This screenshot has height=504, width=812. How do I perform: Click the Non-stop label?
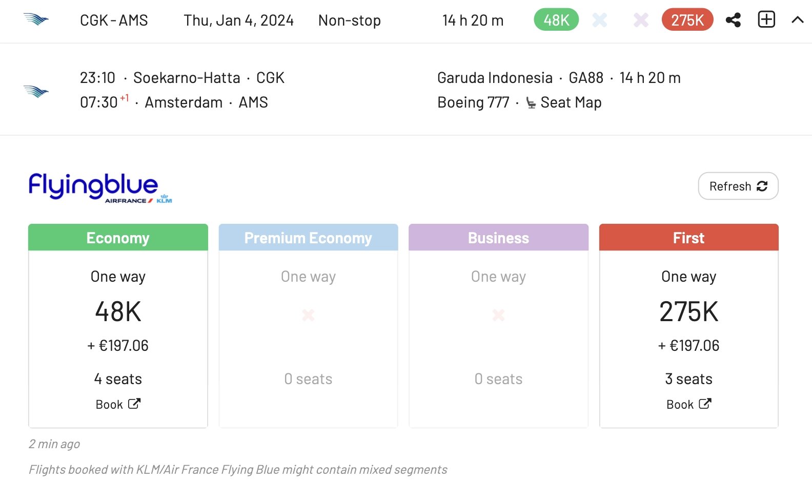click(x=350, y=20)
